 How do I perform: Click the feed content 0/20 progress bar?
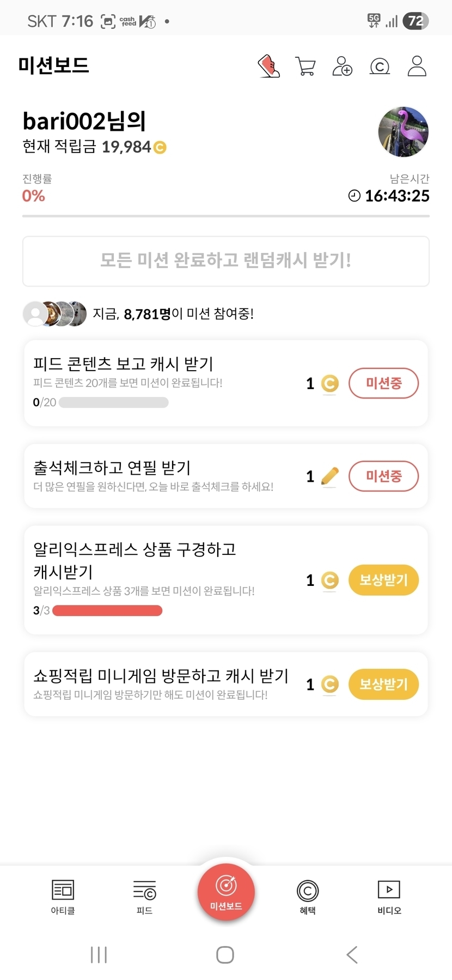point(113,403)
